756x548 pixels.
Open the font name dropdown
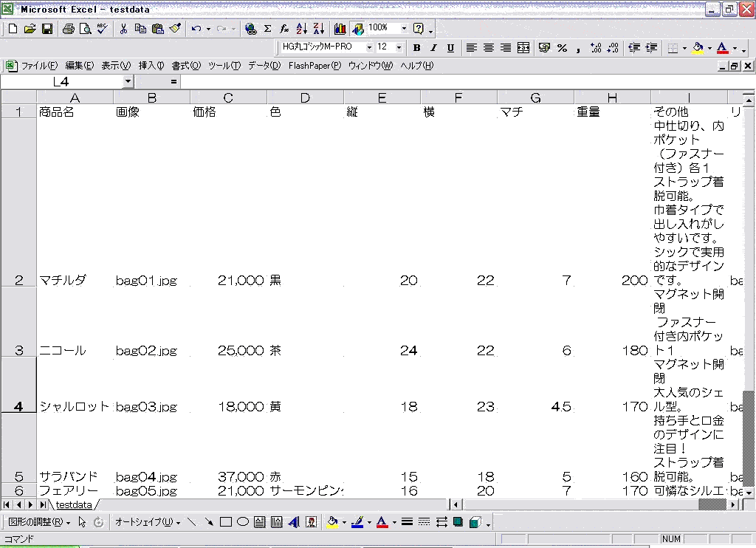point(369,47)
